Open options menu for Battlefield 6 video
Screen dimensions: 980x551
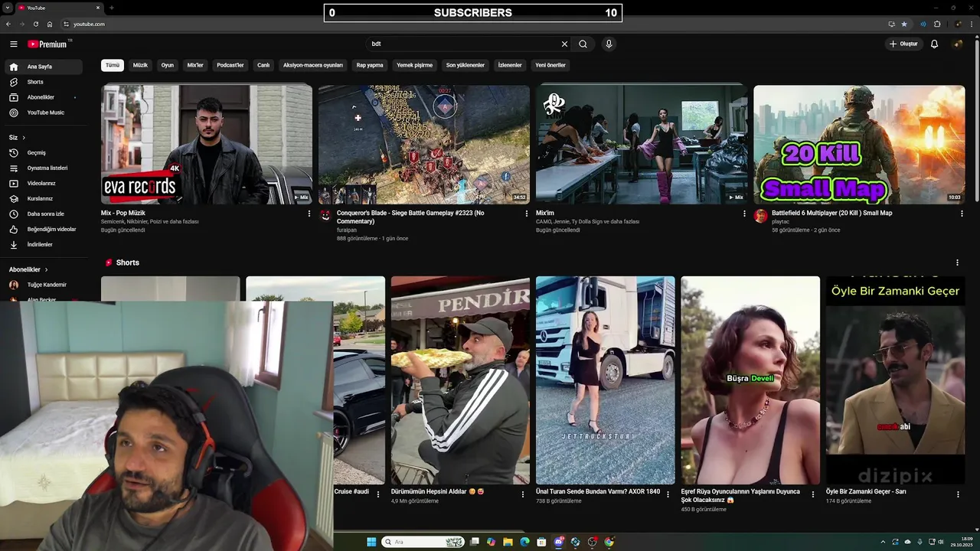pos(962,214)
